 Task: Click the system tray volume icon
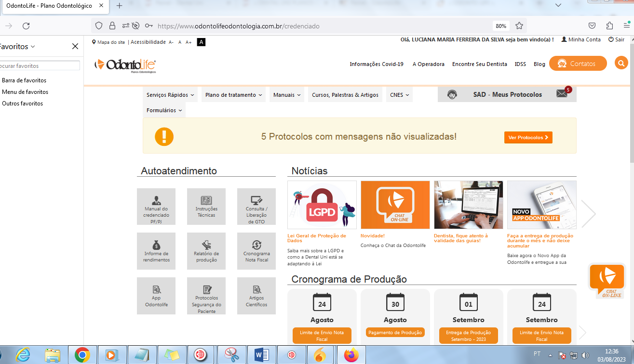pos(585,355)
